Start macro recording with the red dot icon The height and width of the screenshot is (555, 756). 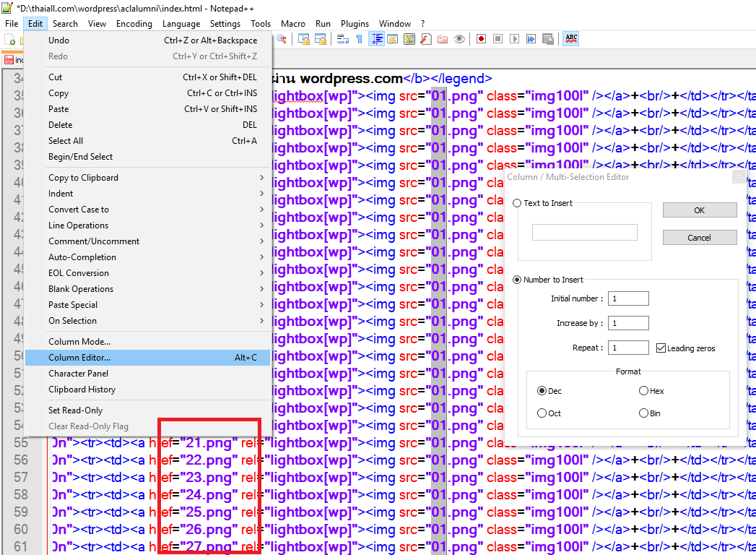click(x=481, y=39)
